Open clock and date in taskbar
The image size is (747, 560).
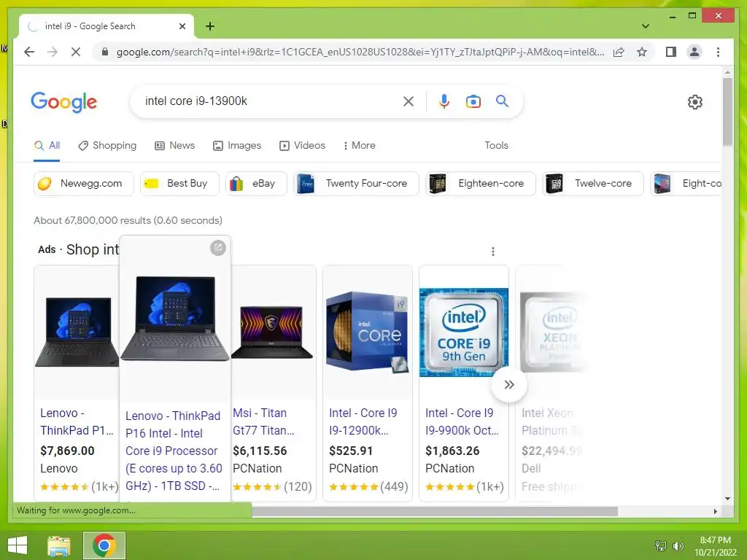(x=715, y=545)
